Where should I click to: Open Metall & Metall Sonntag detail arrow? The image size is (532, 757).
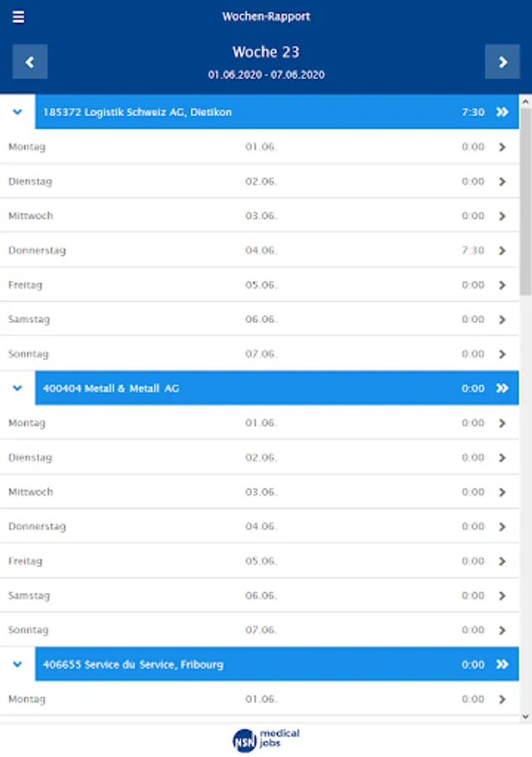click(x=503, y=630)
